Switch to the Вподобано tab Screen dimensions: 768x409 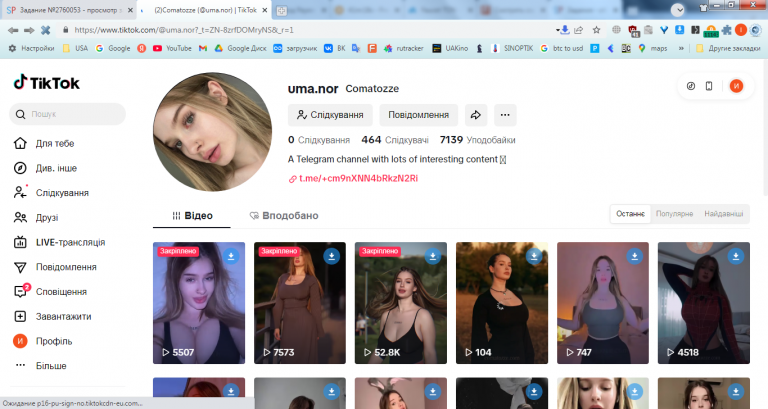click(x=284, y=216)
